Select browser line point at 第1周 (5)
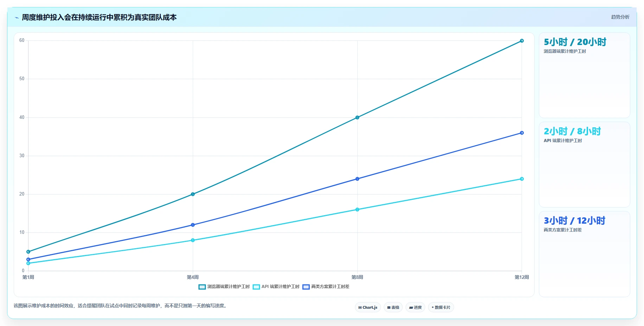Screen dimensions: 644x326 (x=28, y=252)
